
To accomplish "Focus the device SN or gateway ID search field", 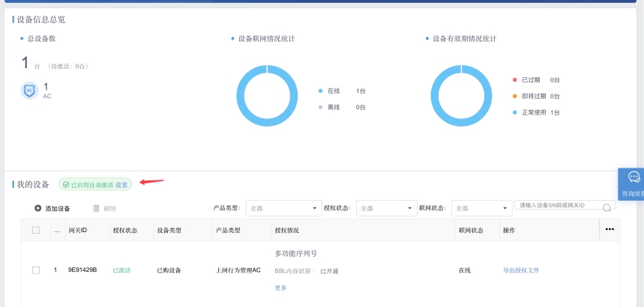I will (559, 205).
